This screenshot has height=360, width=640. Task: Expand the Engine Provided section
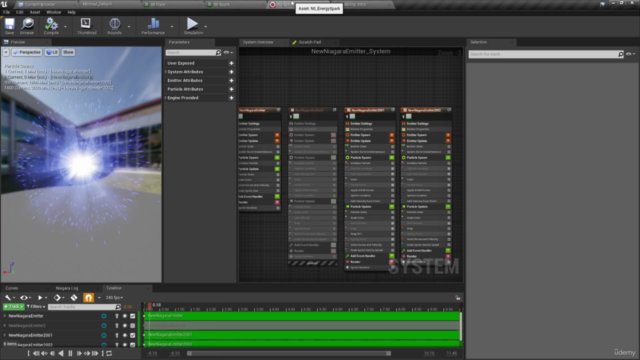[x=166, y=98]
